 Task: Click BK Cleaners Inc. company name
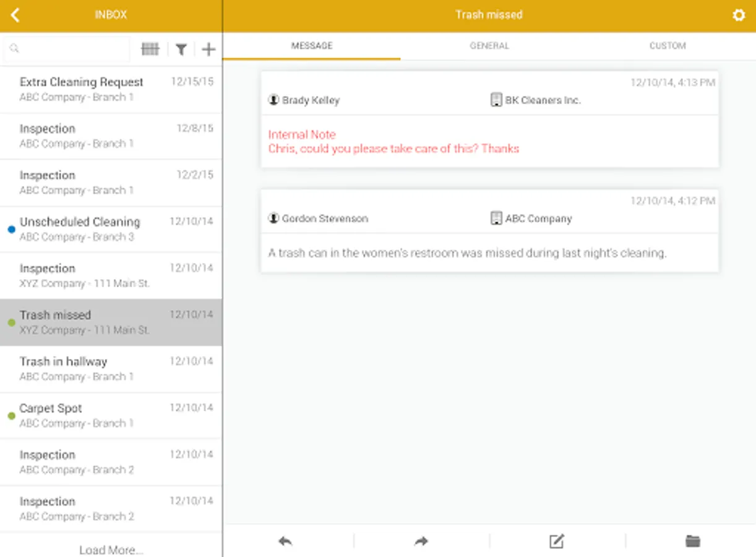[543, 100]
